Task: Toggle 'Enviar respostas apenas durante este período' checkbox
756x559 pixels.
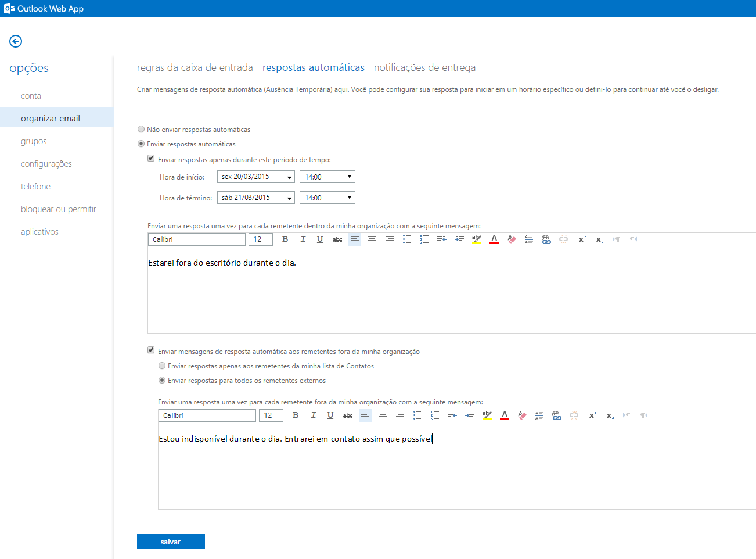Action: coord(151,159)
